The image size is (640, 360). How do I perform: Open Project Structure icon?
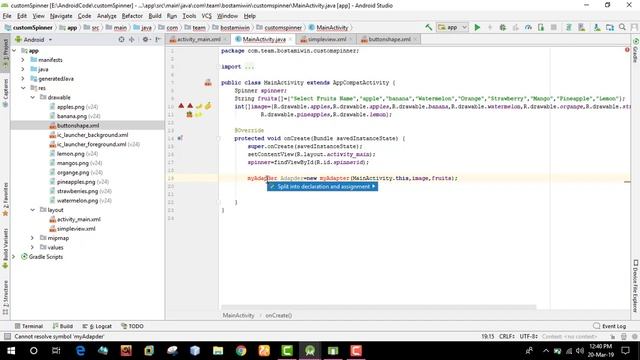tap(610, 27)
